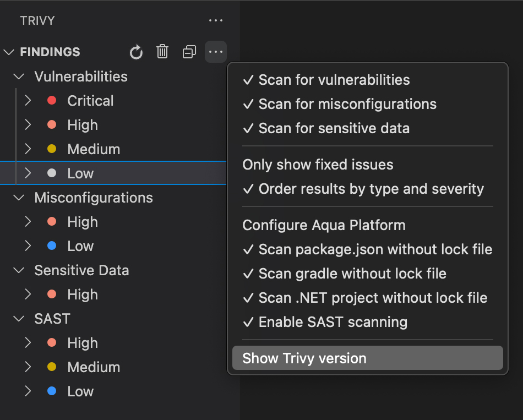Screen dimensions: 523x420
Task: Disable Enable SAST scanning
Action: (334, 322)
